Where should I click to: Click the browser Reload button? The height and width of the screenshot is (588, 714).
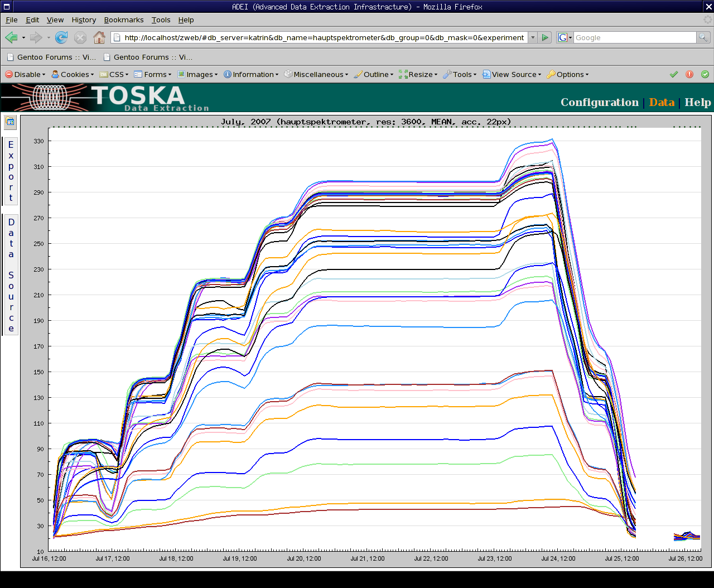point(61,37)
